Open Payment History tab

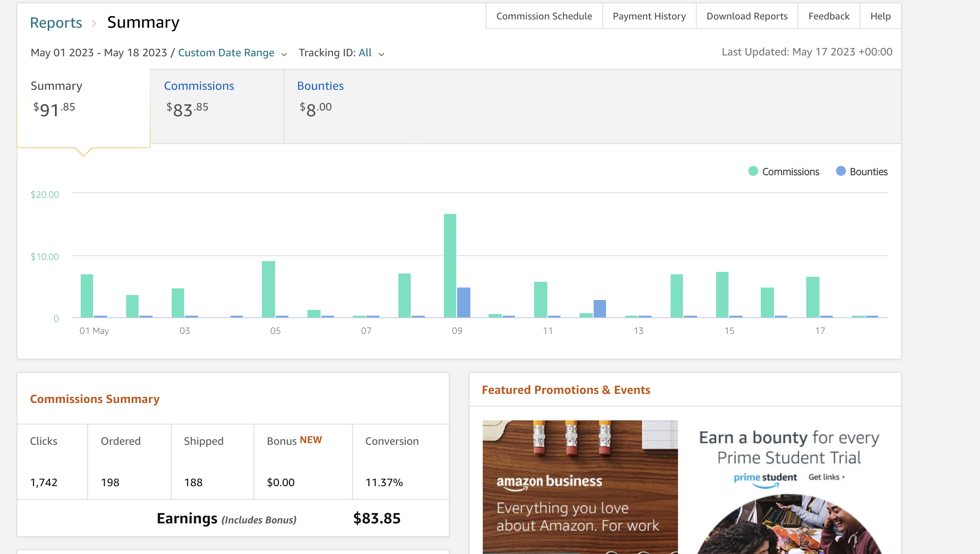649,16
